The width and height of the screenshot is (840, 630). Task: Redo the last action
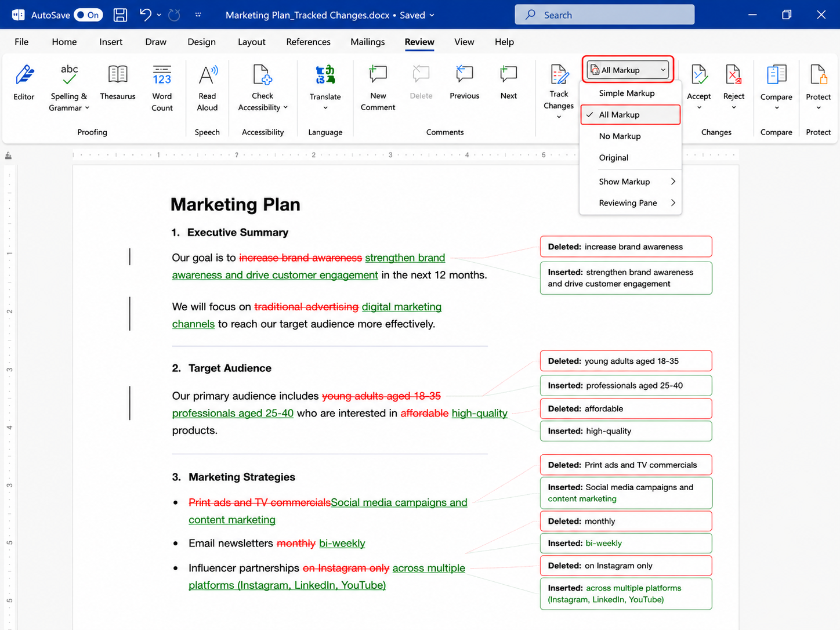(x=174, y=15)
